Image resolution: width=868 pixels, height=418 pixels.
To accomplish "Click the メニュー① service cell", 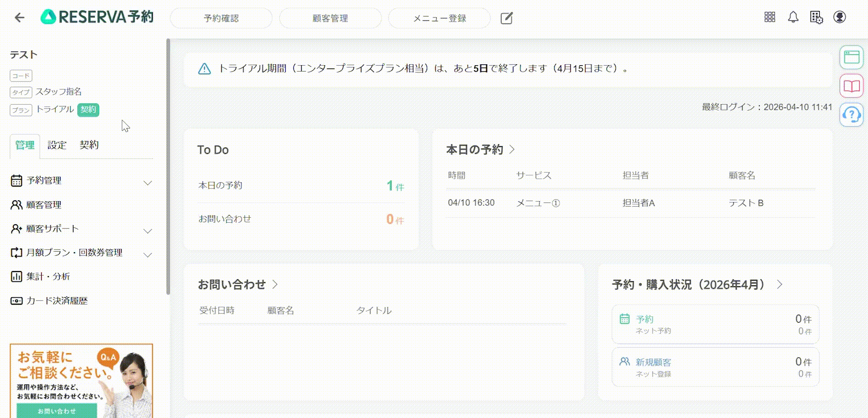I will 538,203.
